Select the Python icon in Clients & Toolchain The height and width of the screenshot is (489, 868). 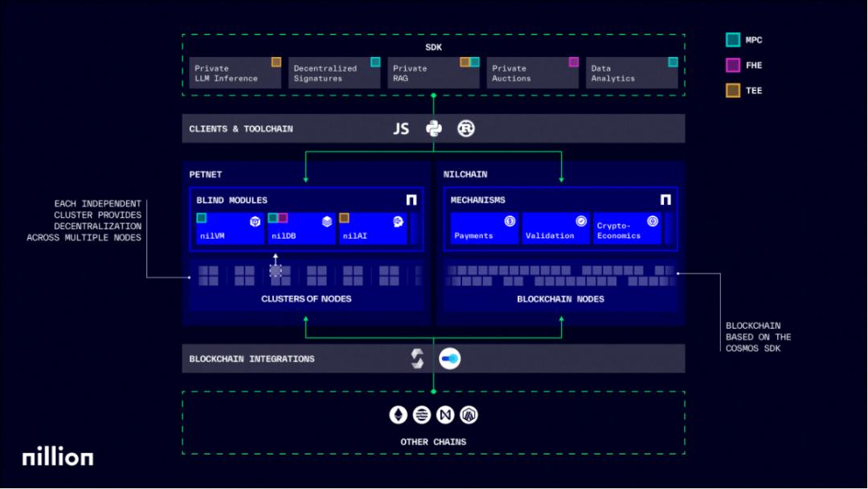click(x=433, y=128)
